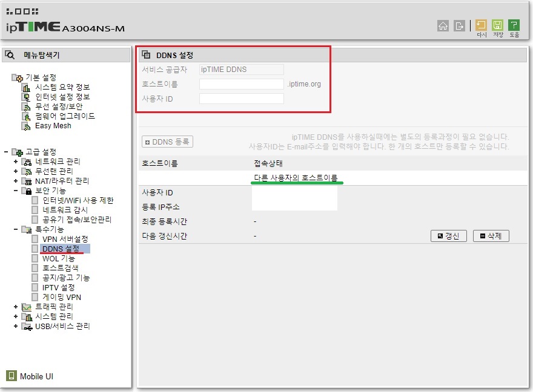
Task: Expand the 트래픽 관리 node
Action: pos(16,307)
